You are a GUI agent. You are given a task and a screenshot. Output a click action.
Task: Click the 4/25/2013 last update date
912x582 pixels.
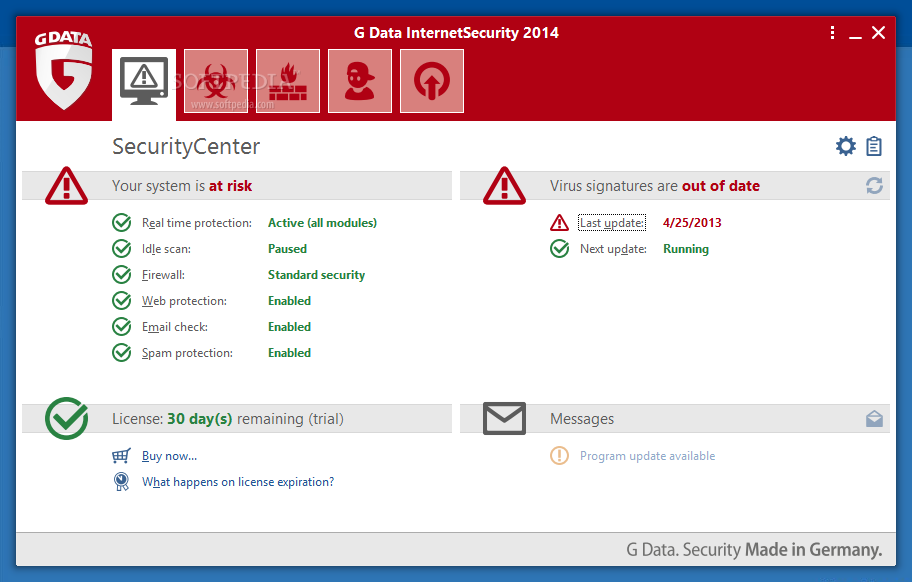(692, 223)
